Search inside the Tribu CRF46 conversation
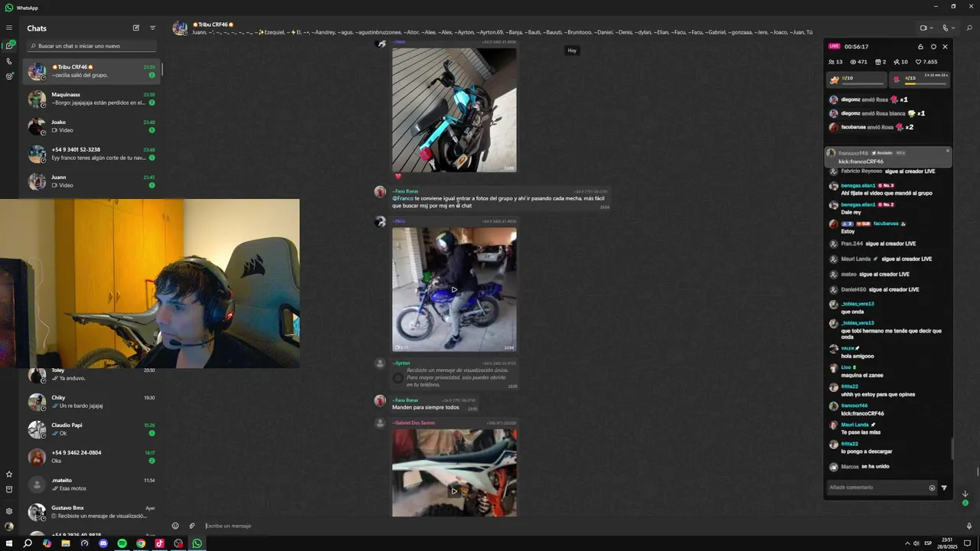980x551 pixels. click(x=969, y=28)
